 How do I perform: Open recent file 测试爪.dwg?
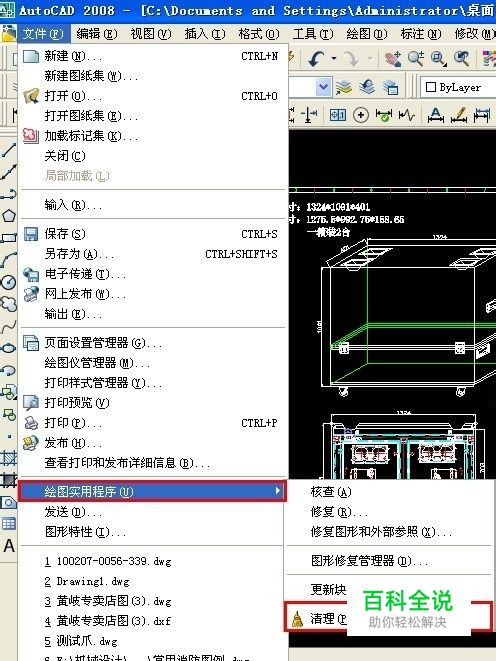tap(153, 641)
